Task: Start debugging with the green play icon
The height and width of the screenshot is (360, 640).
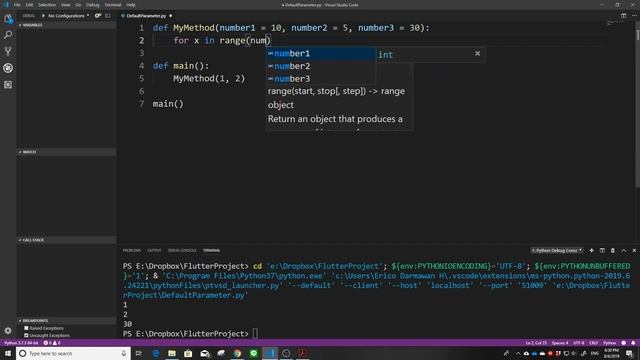Action: point(43,16)
